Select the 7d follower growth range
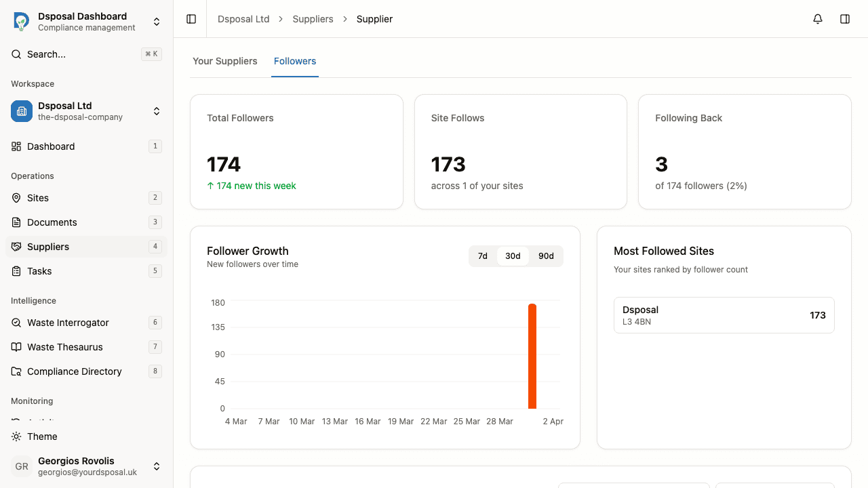868x488 pixels. click(482, 256)
